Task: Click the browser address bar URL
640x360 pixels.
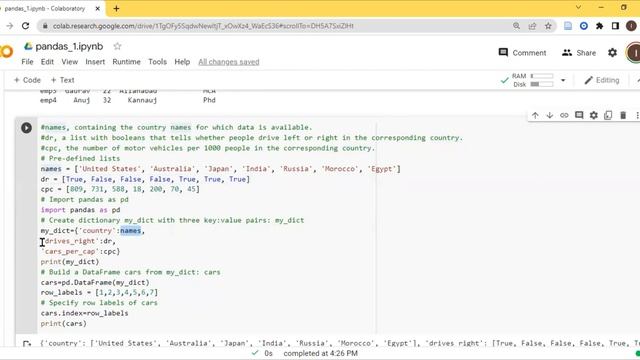Action: (x=203, y=26)
